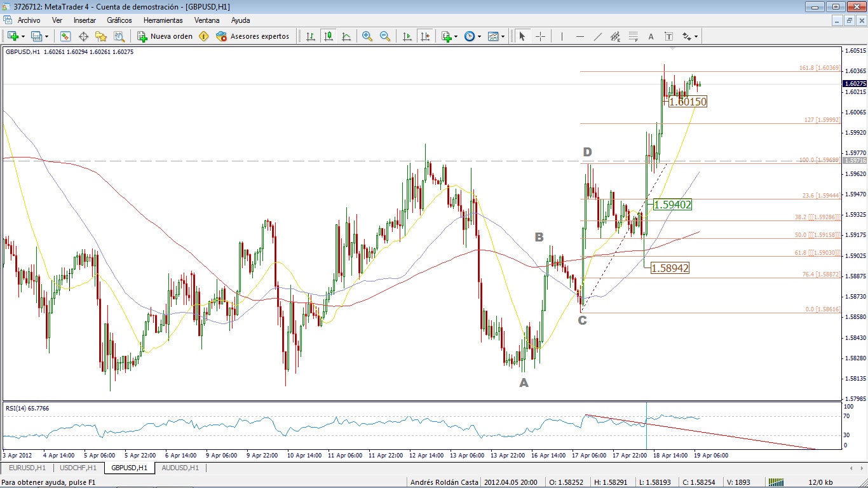Open the New Chart dropdown arrow
868x488 pixels.
[x=23, y=36]
